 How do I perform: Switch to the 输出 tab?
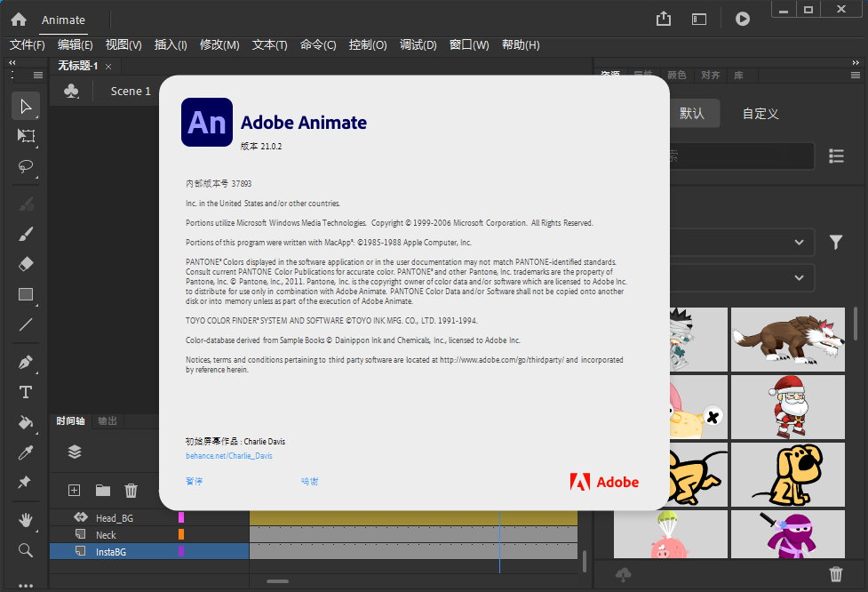pyautogui.click(x=108, y=420)
